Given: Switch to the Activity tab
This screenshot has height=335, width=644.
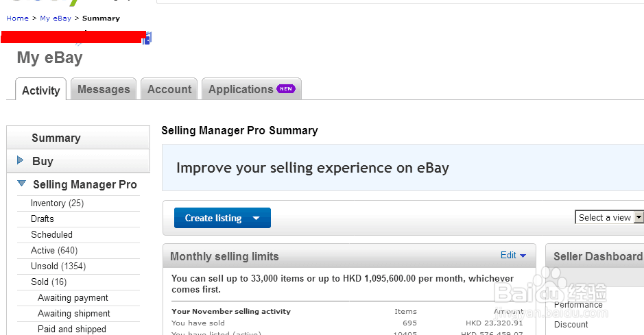Looking at the screenshot, I should tap(40, 90).
